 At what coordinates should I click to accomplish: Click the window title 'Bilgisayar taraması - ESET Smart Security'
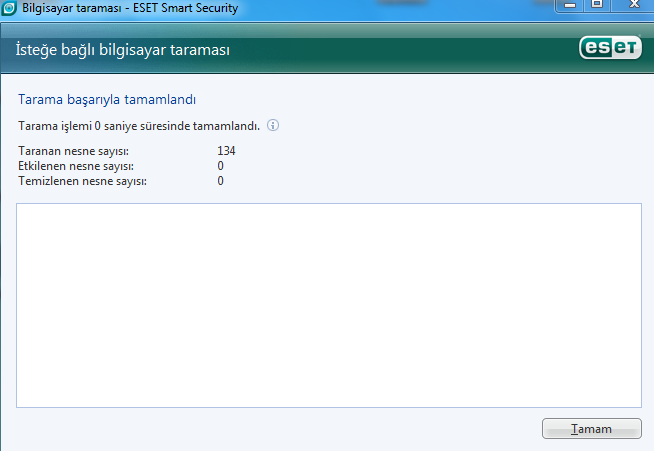130,8
